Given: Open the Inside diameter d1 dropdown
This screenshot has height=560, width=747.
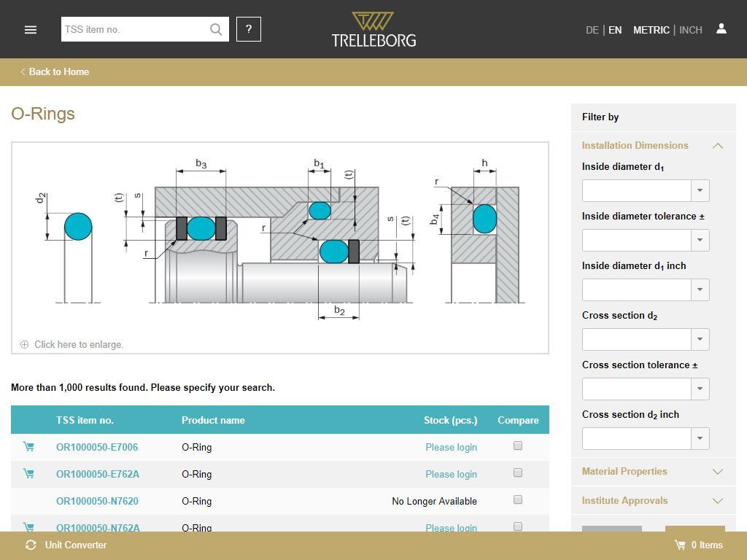Looking at the screenshot, I should pyautogui.click(x=646, y=190).
